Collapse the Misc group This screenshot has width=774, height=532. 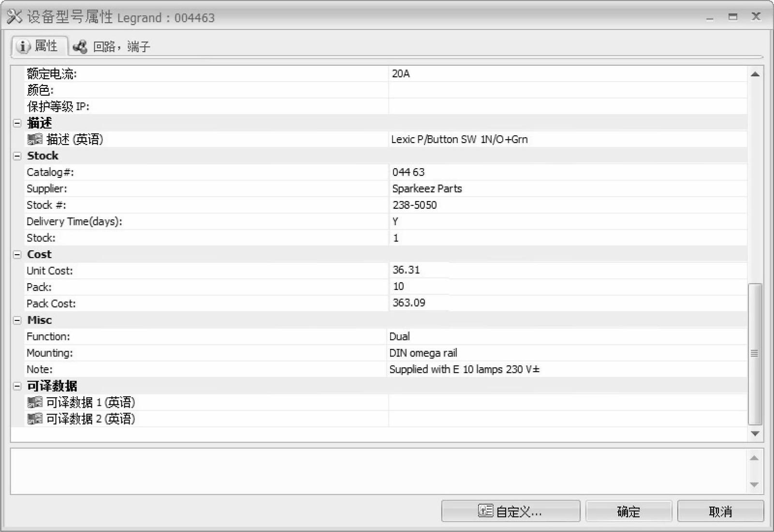click(x=17, y=320)
